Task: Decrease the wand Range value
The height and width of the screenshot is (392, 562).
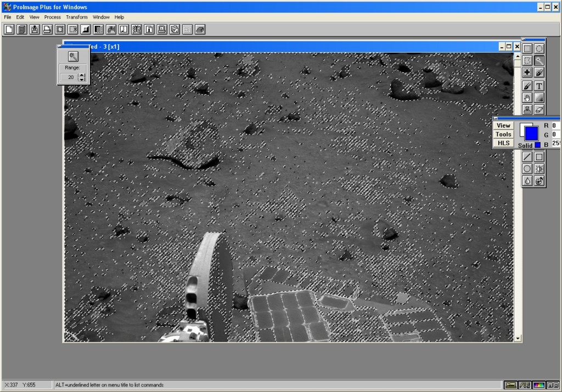Action: 82,79
